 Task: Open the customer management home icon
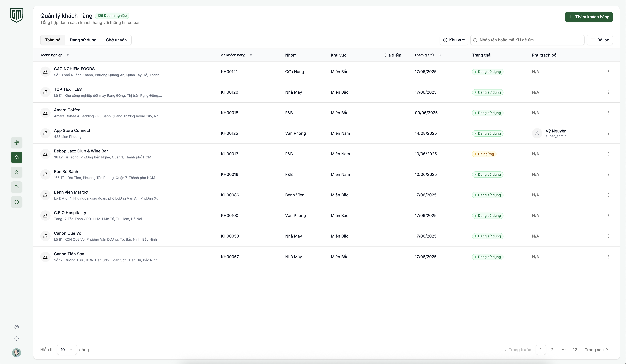(x=16, y=157)
